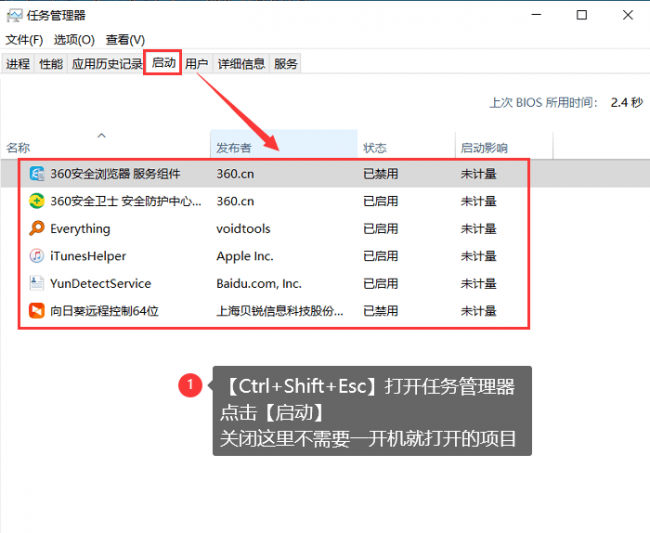
Task: Select the Everything startup entry
Action: [x=80, y=228]
